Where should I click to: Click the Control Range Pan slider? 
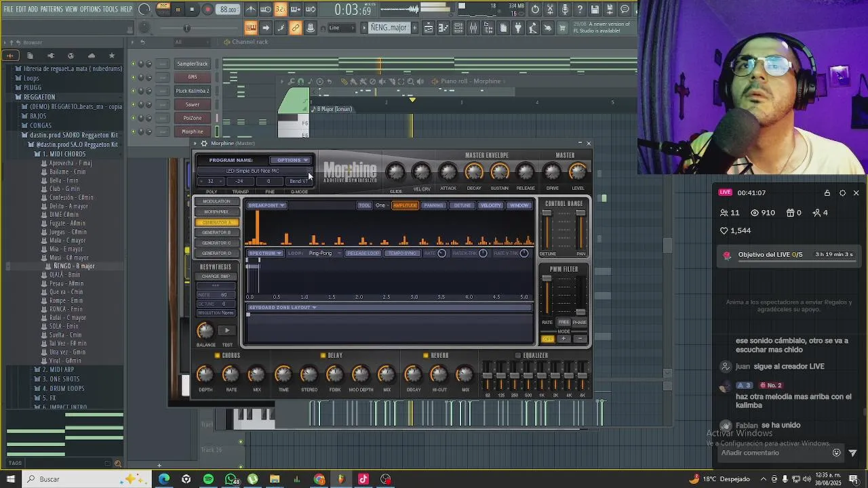tap(580, 230)
